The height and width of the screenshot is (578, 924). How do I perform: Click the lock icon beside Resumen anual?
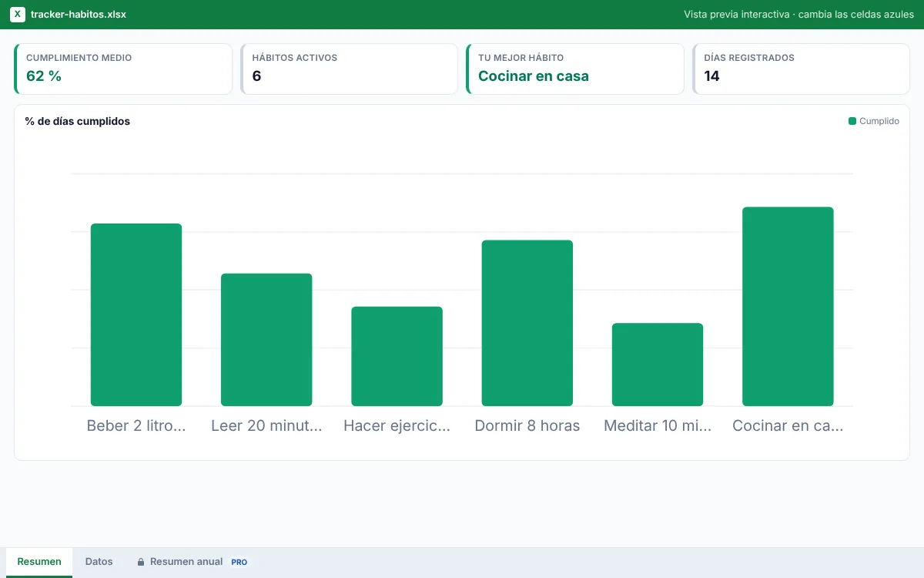141,562
